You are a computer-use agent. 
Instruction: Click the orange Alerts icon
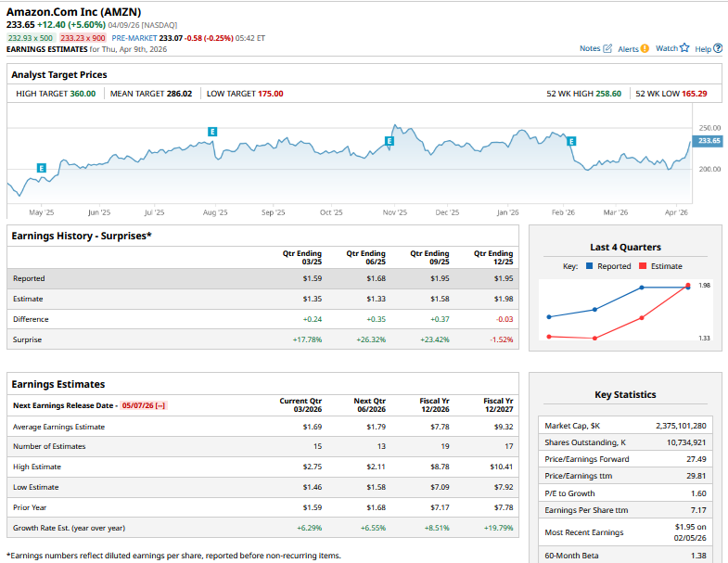tap(645, 48)
